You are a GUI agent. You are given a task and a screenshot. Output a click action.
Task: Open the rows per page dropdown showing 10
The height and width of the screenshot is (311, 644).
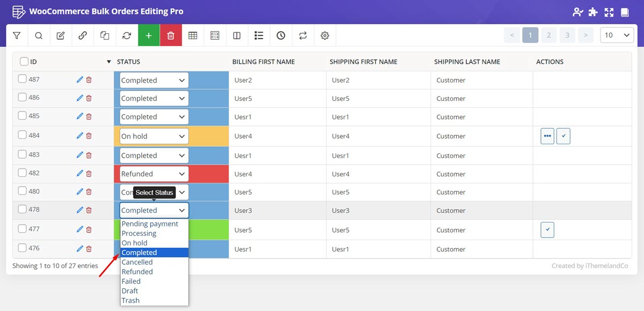tap(617, 35)
